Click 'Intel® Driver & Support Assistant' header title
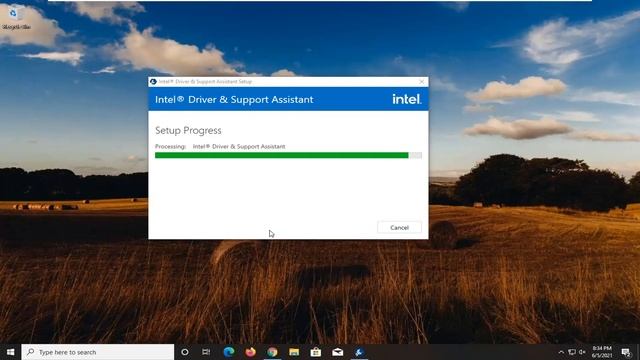This screenshot has width=640, height=360. click(234, 100)
